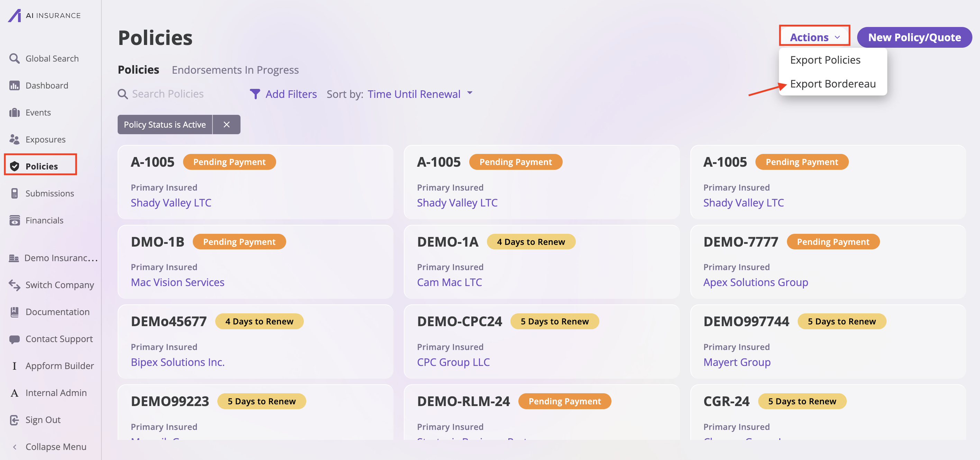
Task: Click the Add Filters funnel icon
Action: pyautogui.click(x=255, y=94)
